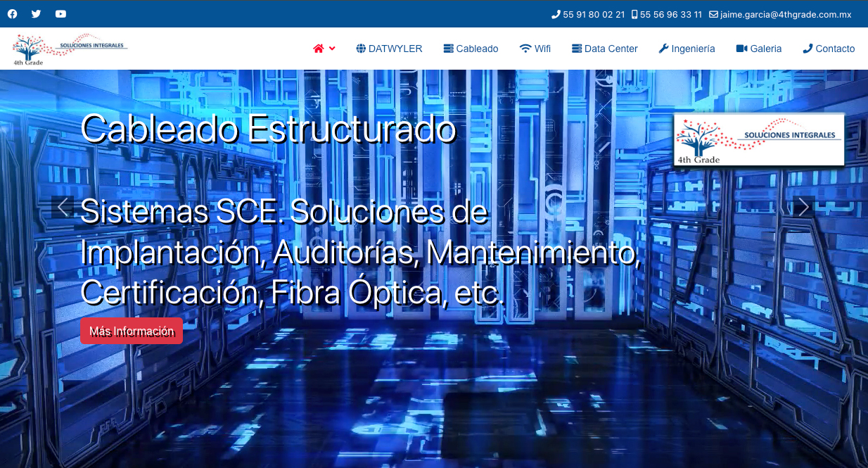Viewport: 868px width, 468px height.
Task: Click the mobile phone icon beside 55 56 96 33 11
Action: 634,14
